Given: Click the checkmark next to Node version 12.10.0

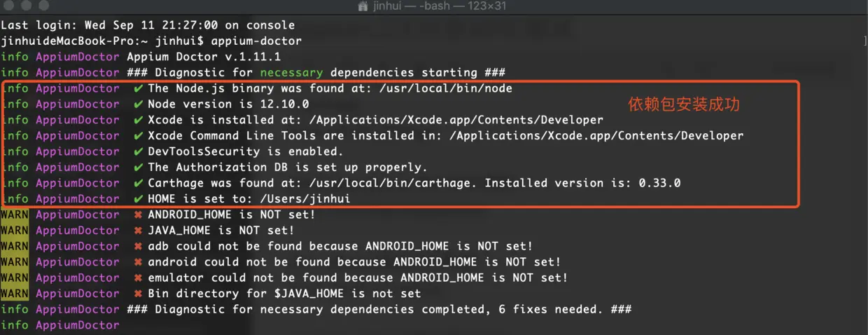Looking at the screenshot, I should coord(138,104).
